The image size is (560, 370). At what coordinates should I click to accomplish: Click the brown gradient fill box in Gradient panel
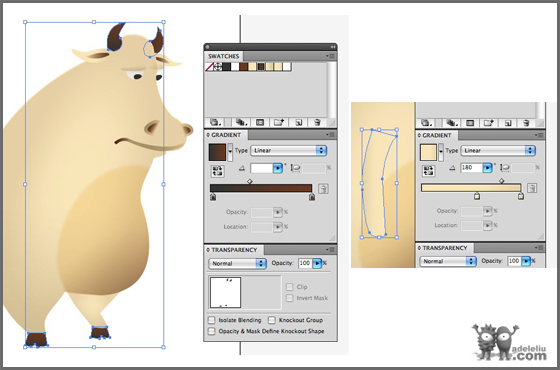pyautogui.click(x=218, y=152)
